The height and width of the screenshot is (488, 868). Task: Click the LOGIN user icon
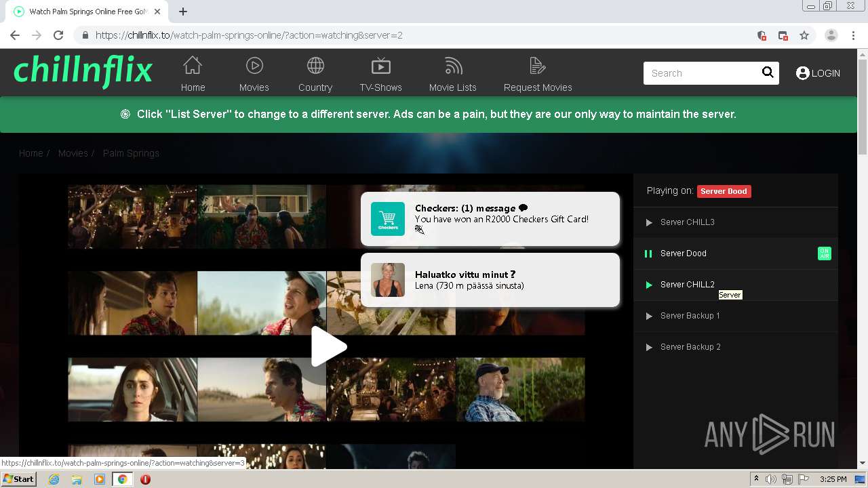(x=803, y=73)
